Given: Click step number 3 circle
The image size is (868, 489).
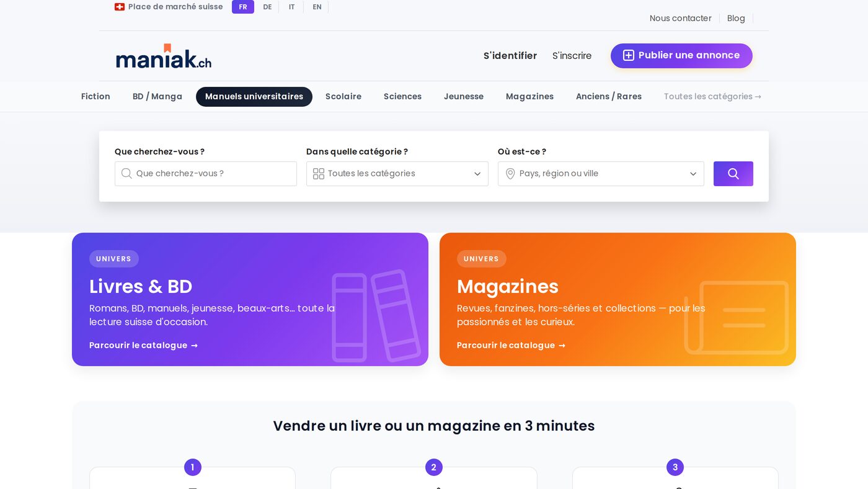Looking at the screenshot, I should coord(675,467).
